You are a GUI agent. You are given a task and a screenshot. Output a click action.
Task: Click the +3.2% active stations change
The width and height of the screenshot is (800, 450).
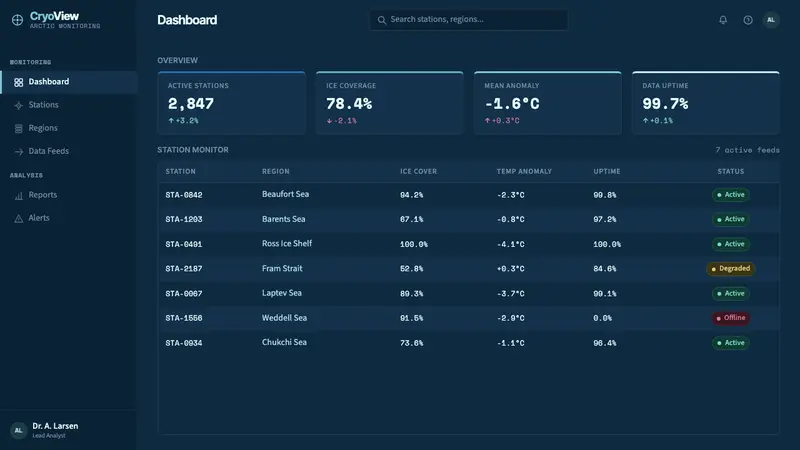(183, 121)
